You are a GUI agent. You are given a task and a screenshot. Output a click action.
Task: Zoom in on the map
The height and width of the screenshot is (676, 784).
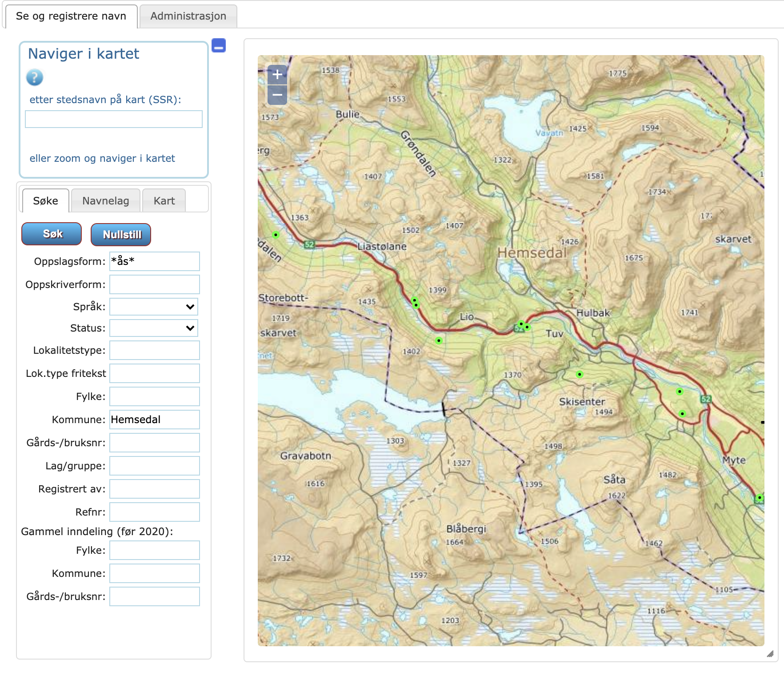[277, 74]
